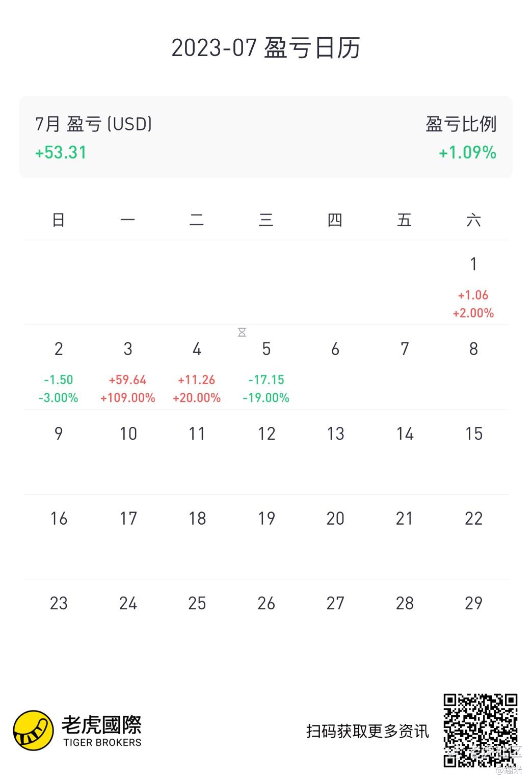Select calendar day 20
532x782 pixels.
(335, 518)
